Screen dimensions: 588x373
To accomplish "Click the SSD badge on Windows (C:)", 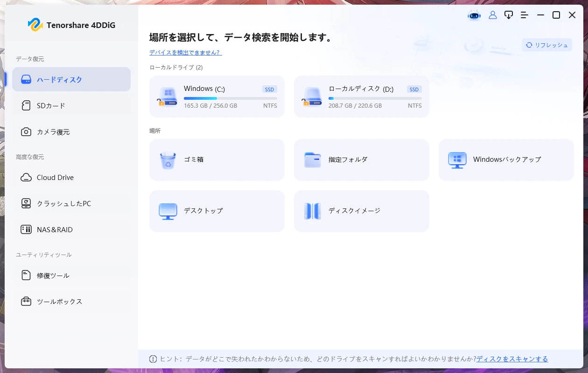I will (270, 89).
